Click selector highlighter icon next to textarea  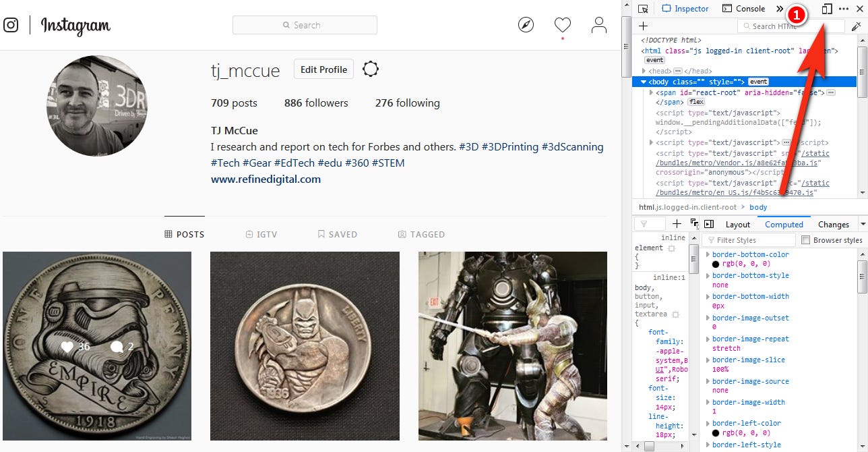(676, 315)
